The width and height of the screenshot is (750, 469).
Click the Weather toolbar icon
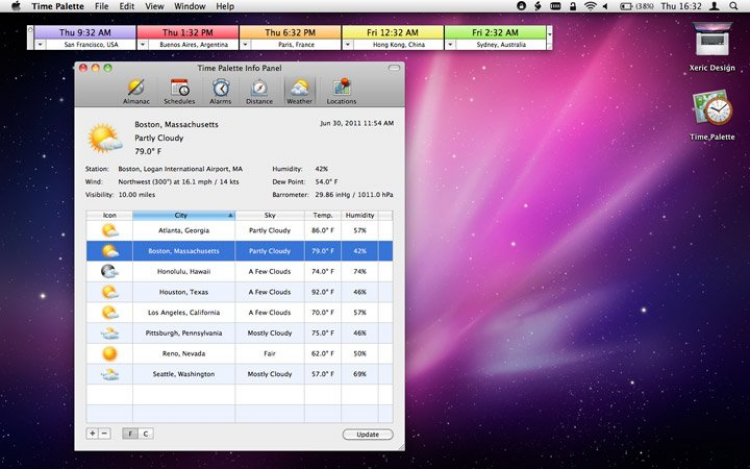tap(299, 90)
